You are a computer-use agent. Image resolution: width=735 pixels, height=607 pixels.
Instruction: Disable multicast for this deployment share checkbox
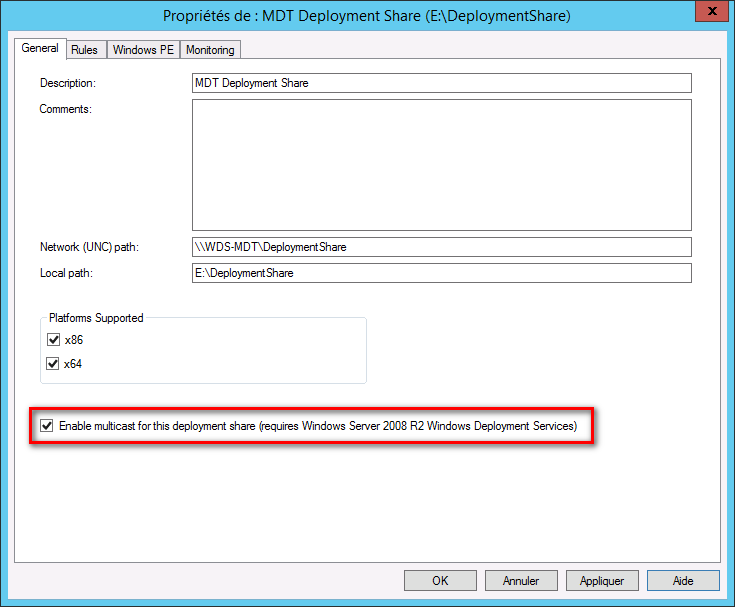(46, 426)
